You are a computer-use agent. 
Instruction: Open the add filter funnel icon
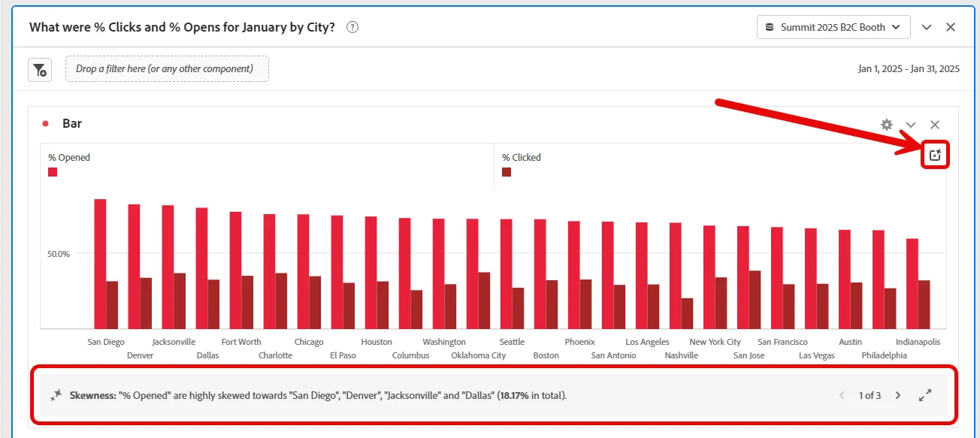(40, 69)
